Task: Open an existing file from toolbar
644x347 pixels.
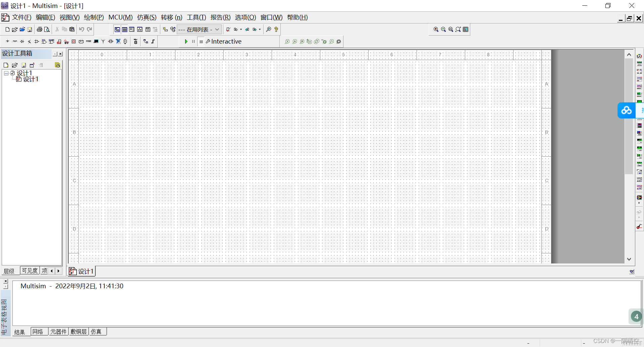Action: (x=15, y=30)
